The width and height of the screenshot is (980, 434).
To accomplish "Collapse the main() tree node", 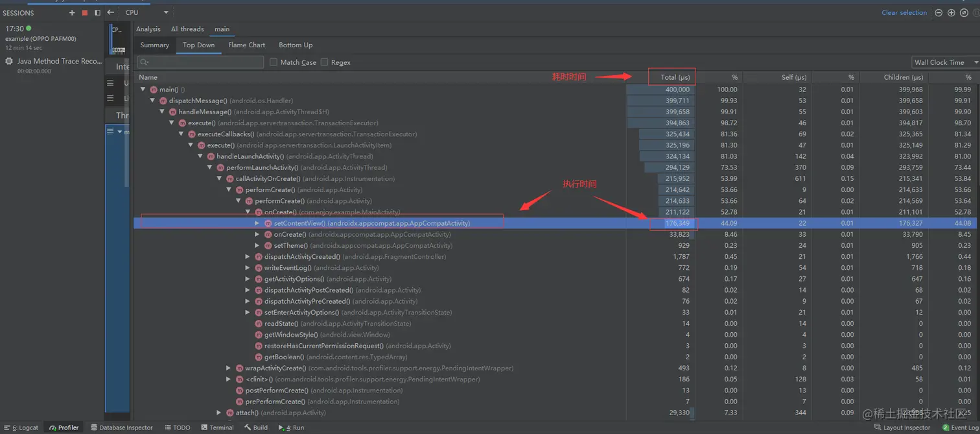I will (143, 90).
